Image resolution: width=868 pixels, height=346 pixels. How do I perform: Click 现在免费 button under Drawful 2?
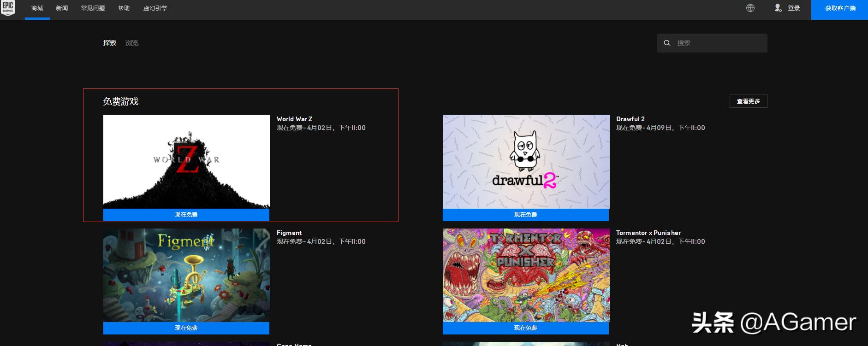(526, 215)
